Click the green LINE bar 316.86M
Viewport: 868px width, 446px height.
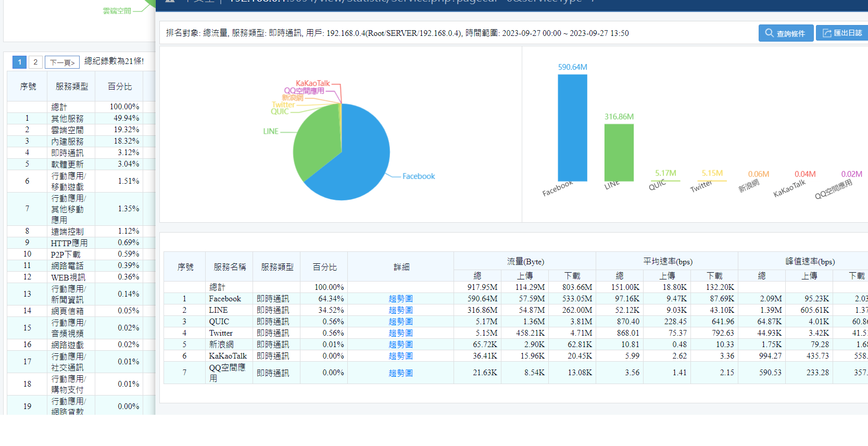[619, 152]
